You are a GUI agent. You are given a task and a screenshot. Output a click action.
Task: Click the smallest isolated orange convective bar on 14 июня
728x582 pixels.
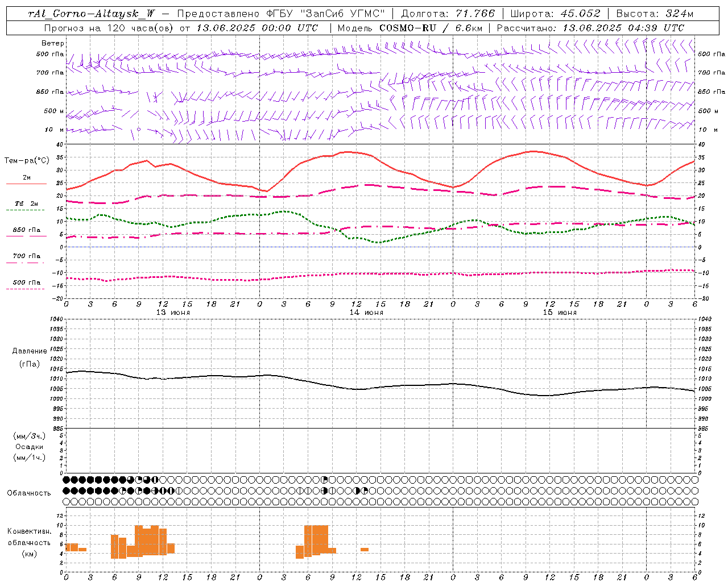tap(365, 550)
